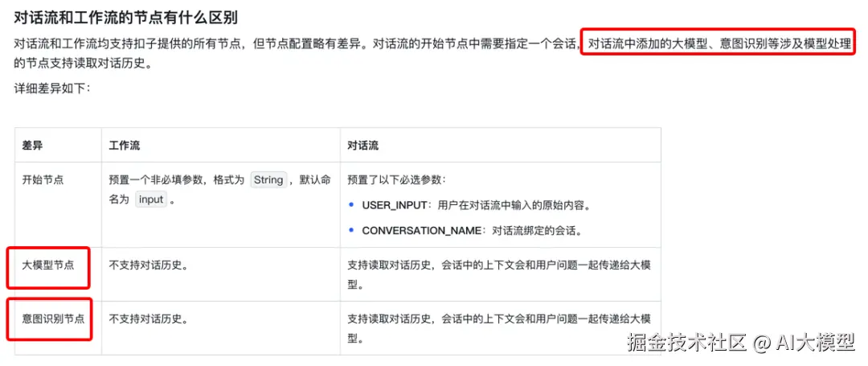Click the 工作流 column header

(x=125, y=146)
